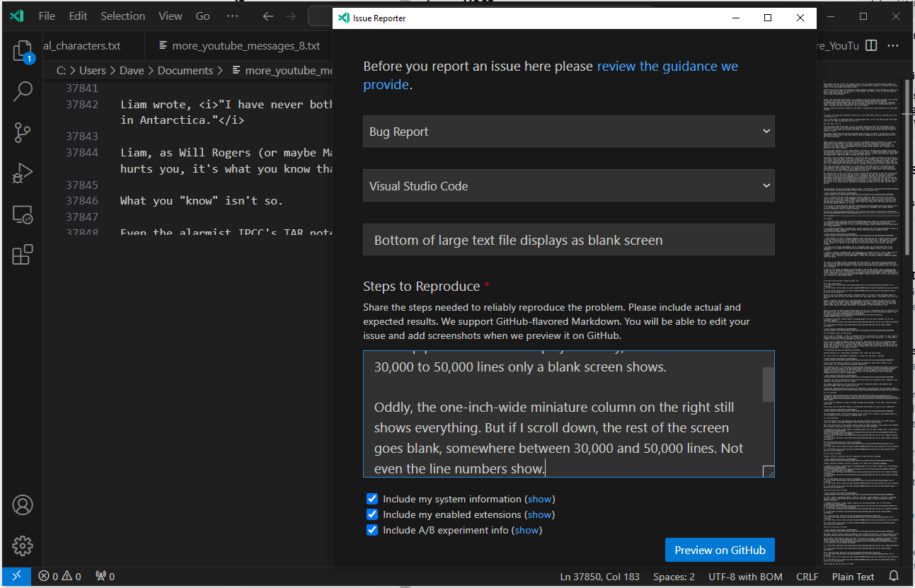The width and height of the screenshot is (915, 588).
Task: Open the overflow menu in the menu bar
Action: tap(233, 16)
